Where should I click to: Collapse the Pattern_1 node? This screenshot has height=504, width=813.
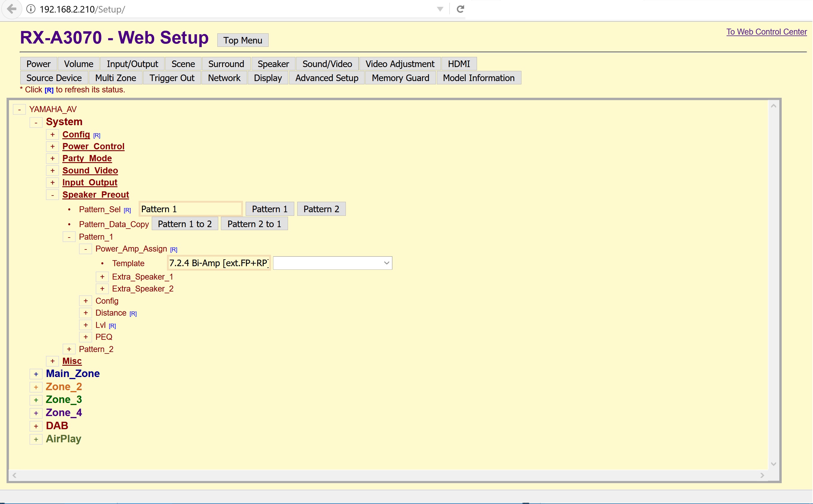click(x=69, y=237)
